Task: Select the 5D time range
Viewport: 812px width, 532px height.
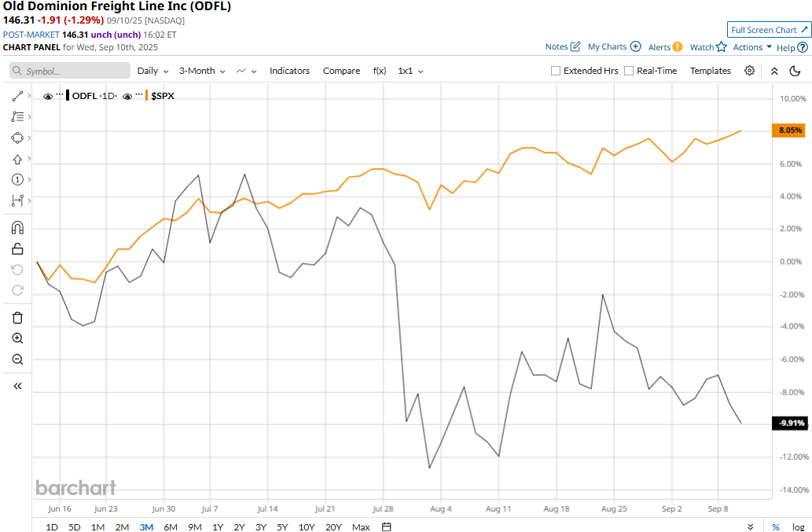Action: click(75, 526)
